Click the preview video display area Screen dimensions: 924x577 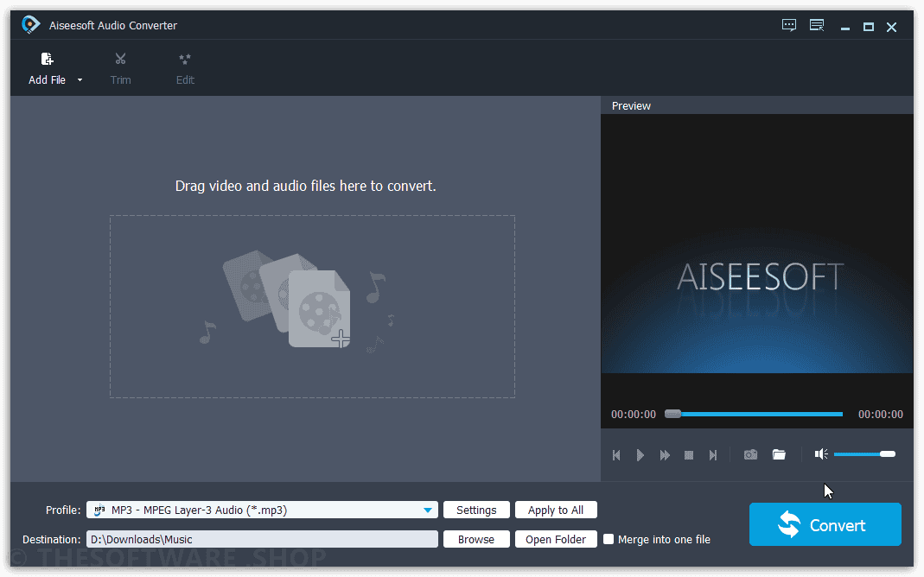[757, 244]
